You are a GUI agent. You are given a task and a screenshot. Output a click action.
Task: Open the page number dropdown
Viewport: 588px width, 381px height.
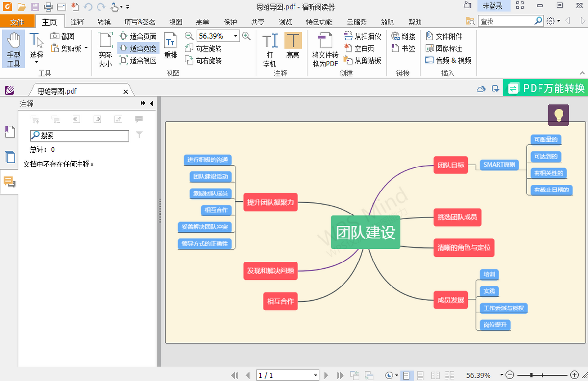point(315,375)
